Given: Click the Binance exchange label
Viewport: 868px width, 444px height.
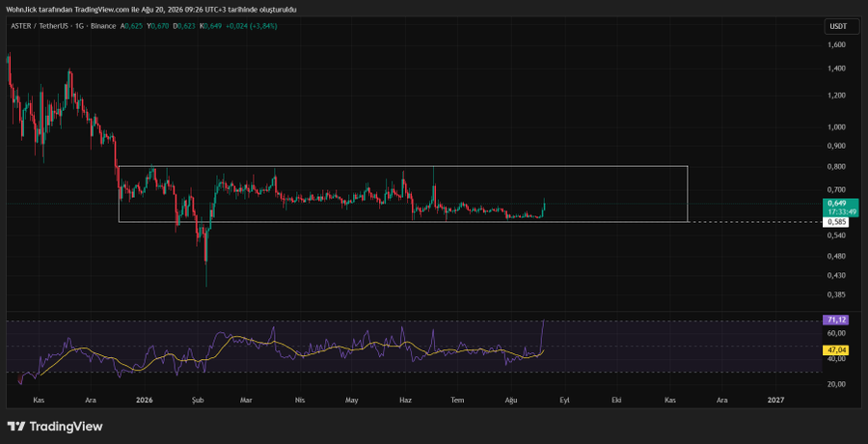Looking at the screenshot, I should [x=104, y=26].
